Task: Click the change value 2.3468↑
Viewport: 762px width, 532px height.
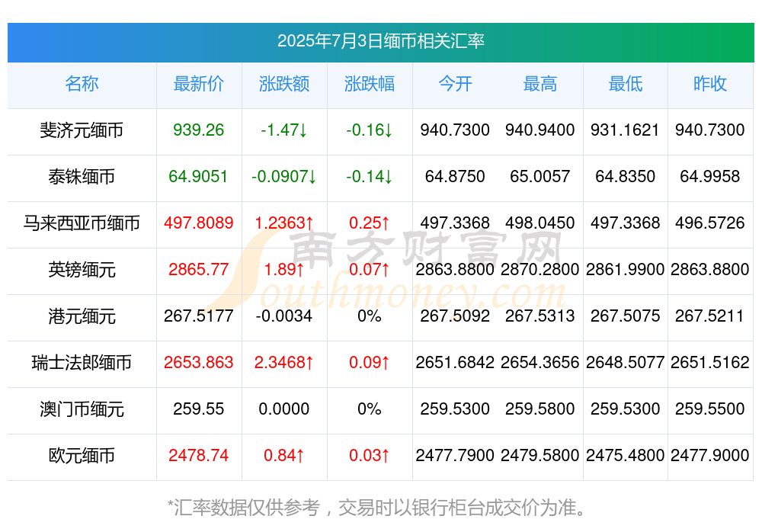Action: pyautogui.click(x=284, y=362)
